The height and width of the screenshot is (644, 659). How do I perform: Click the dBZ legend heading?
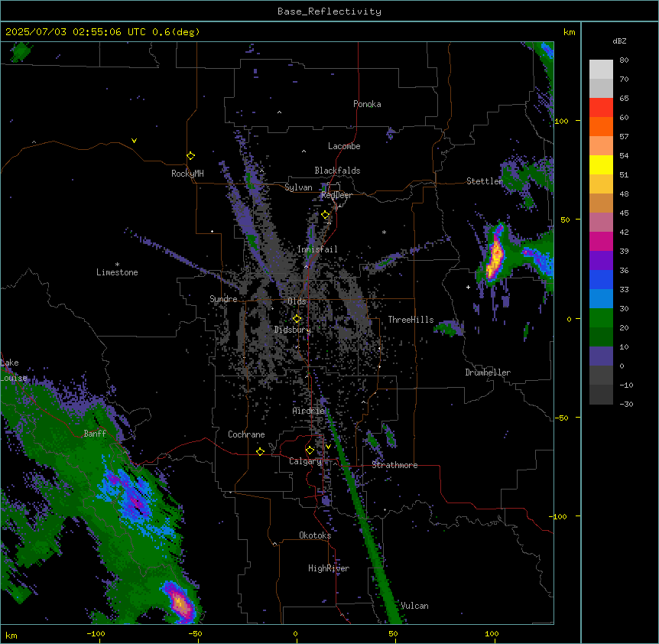click(619, 41)
